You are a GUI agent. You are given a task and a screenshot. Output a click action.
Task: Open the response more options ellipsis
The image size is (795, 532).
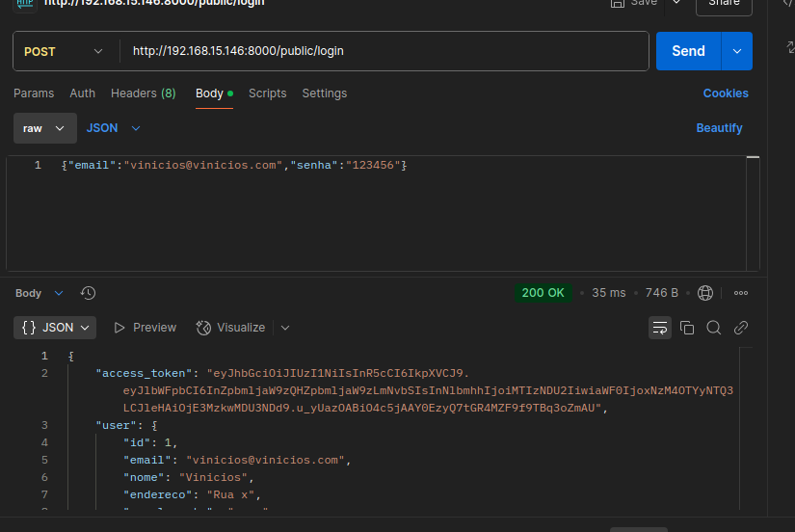point(741,293)
